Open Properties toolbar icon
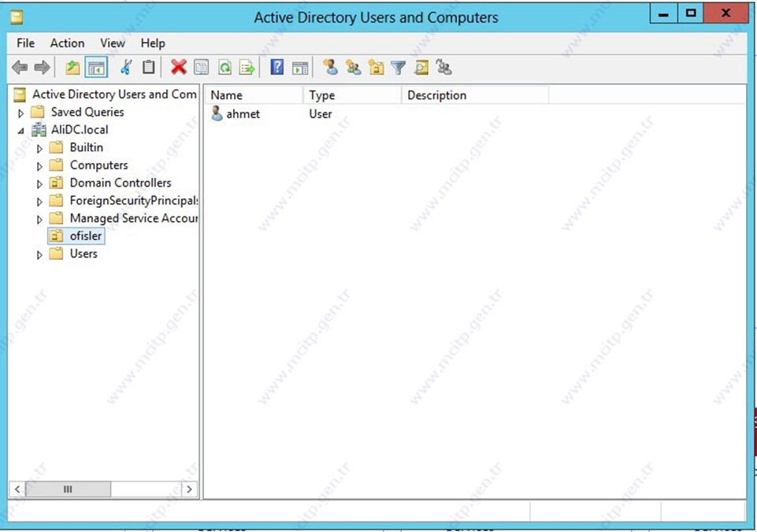Image resolution: width=757 pixels, height=532 pixels. pyautogui.click(x=202, y=67)
